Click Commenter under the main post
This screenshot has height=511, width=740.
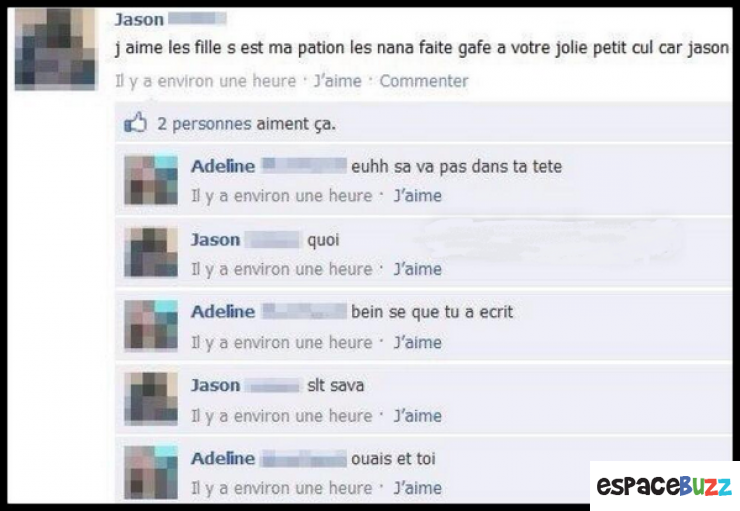coord(424,81)
